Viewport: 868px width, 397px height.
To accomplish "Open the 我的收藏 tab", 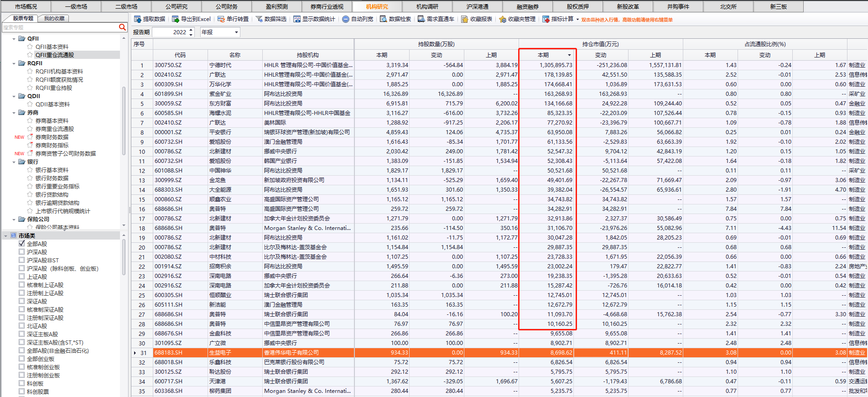I will click(x=54, y=18).
